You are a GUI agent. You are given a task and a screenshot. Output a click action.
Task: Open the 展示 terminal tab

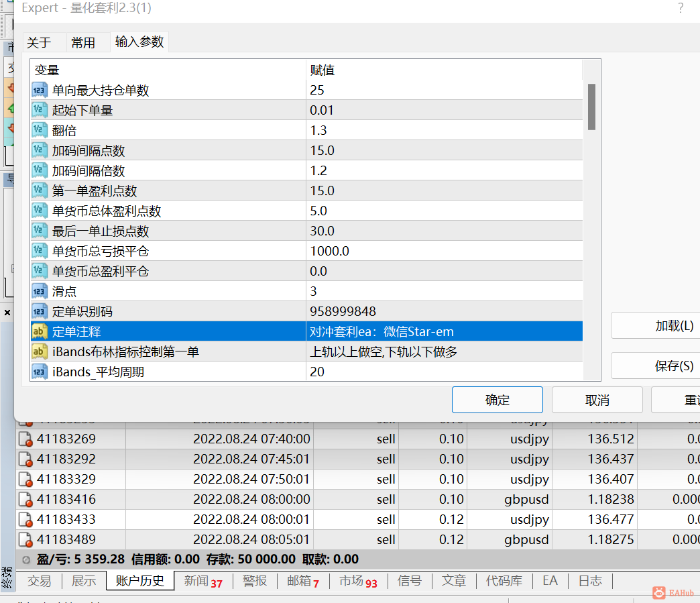pyautogui.click(x=84, y=581)
